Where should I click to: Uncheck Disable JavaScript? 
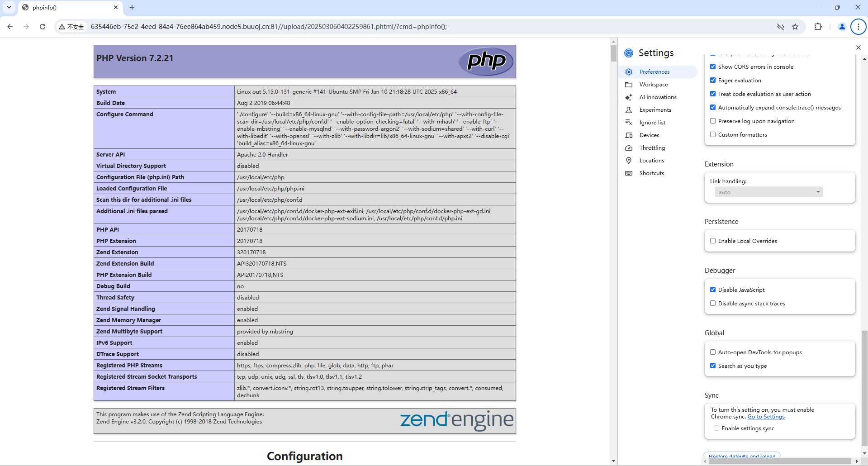pyautogui.click(x=713, y=290)
